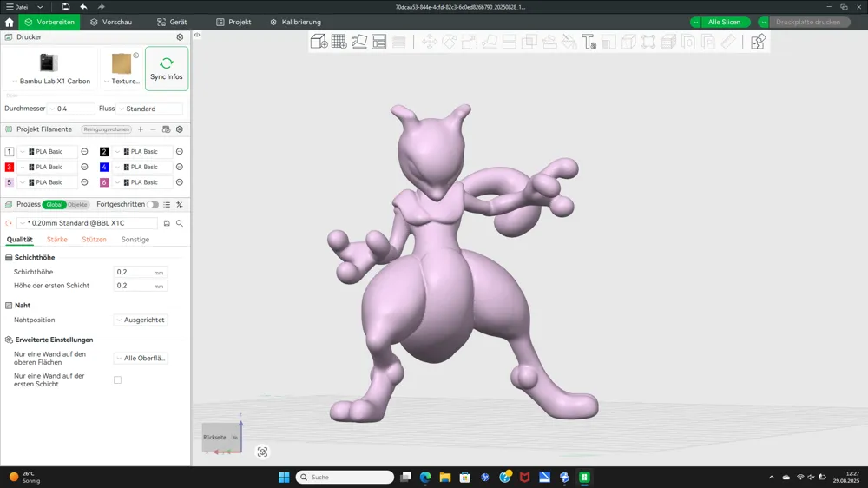Click the Auto orient toolbar icon
868x488 pixels.
tap(358, 42)
